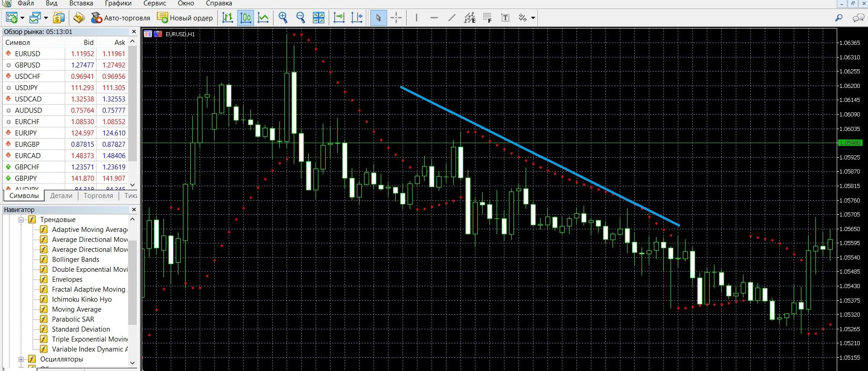
Task: Toggle Авто-торговля auto trading
Action: pos(120,18)
